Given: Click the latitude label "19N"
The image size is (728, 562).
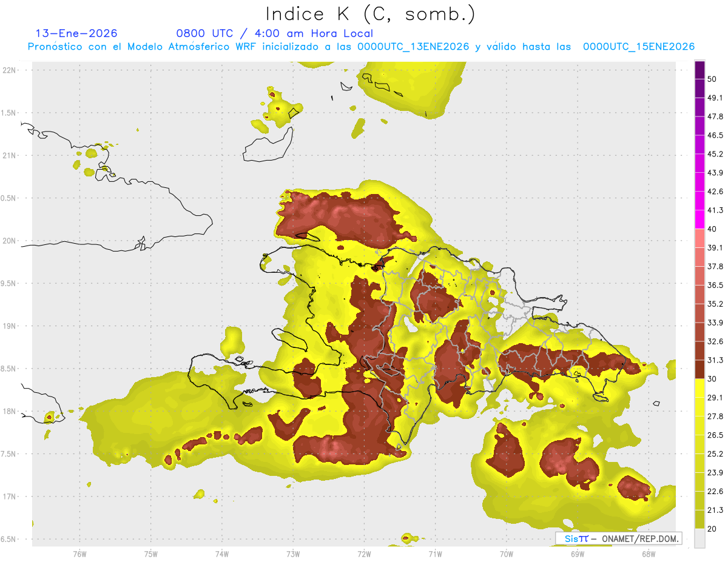Looking at the screenshot, I should (x=9, y=326).
